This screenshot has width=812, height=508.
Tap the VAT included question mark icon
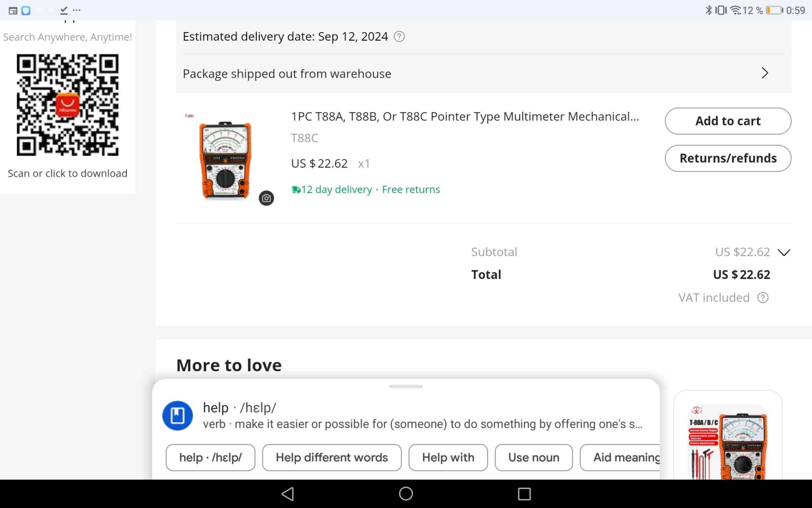point(763,298)
